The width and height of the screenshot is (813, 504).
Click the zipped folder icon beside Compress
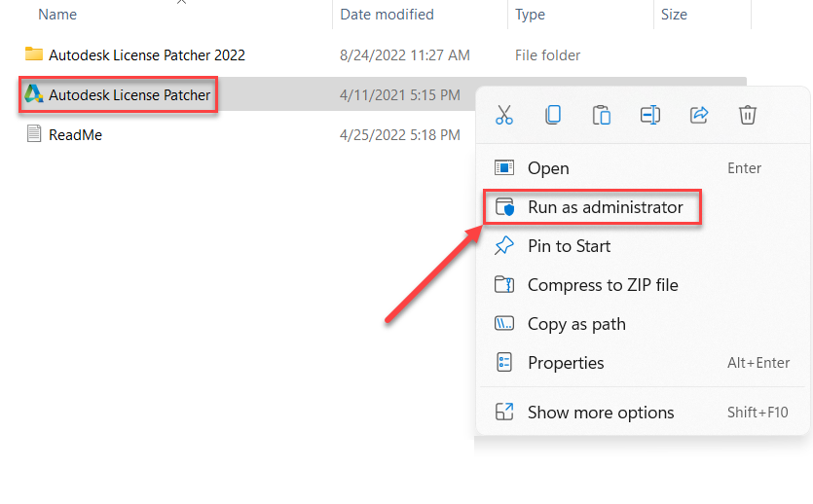[504, 284]
